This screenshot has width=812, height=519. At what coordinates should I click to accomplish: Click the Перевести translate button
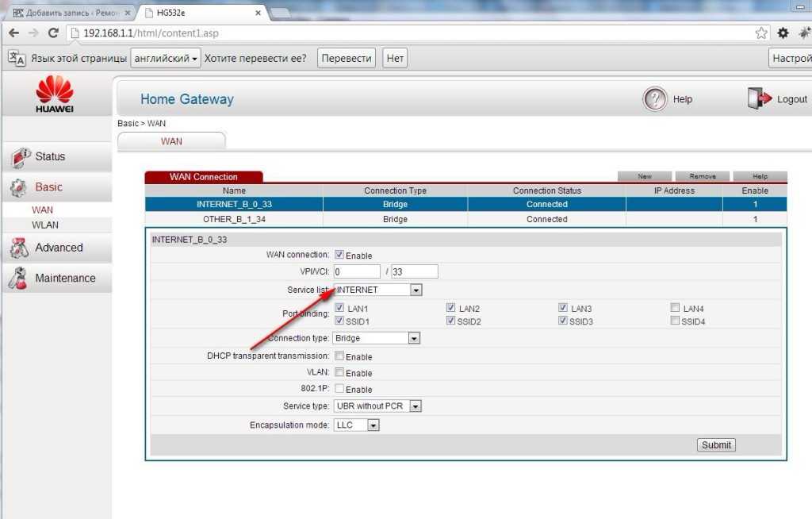[347, 58]
